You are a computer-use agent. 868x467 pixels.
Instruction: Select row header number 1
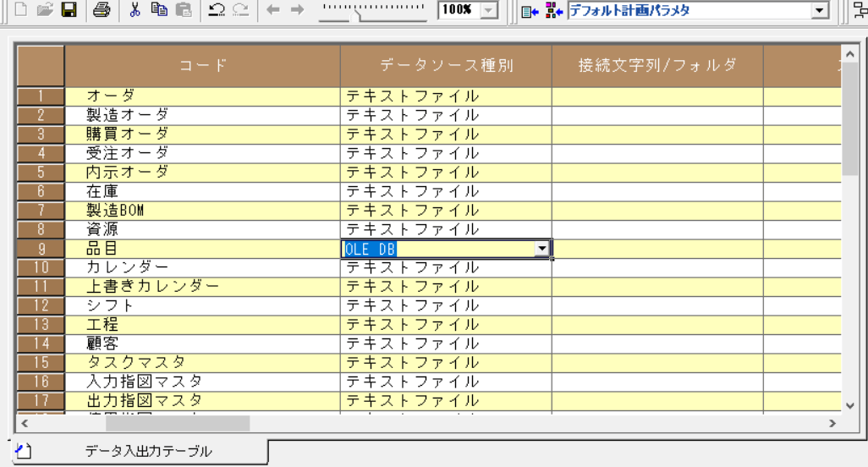coord(41,96)
